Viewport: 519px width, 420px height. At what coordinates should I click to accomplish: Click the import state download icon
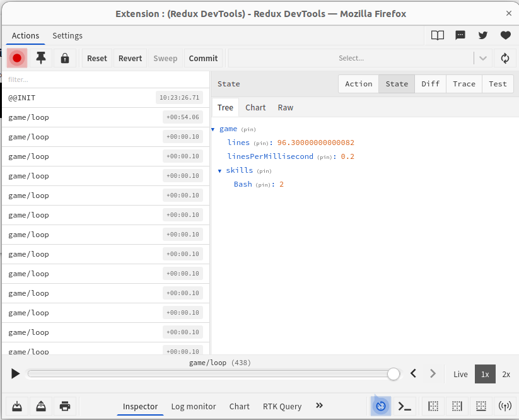pos(17,406)
